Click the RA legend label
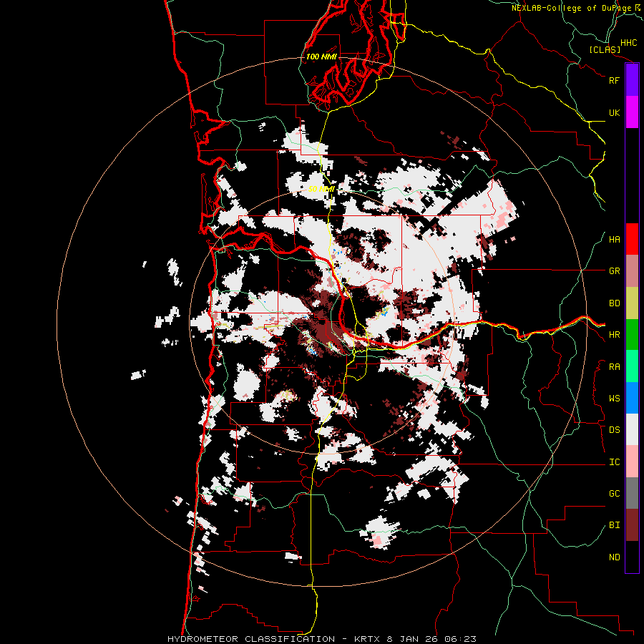 [614, 367]
